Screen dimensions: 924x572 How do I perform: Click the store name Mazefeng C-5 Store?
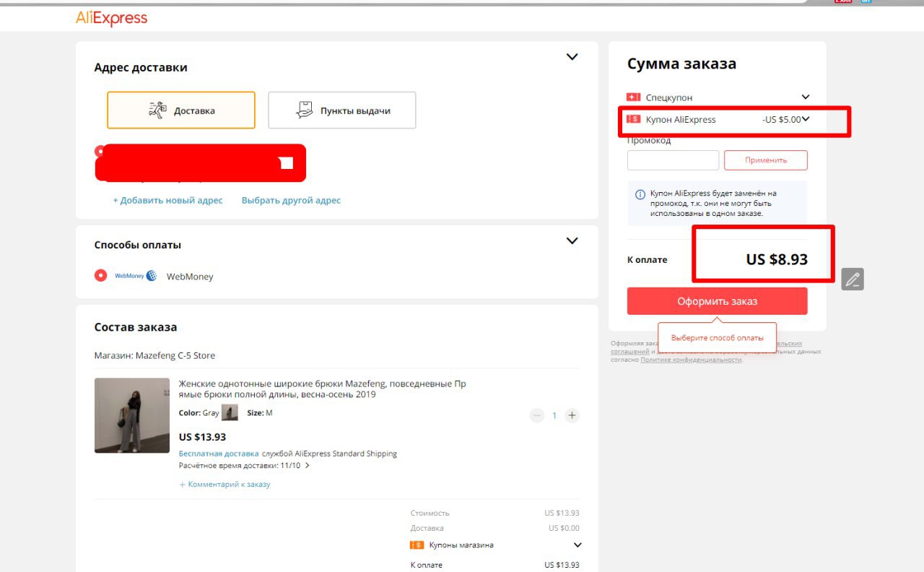(175, 355)
